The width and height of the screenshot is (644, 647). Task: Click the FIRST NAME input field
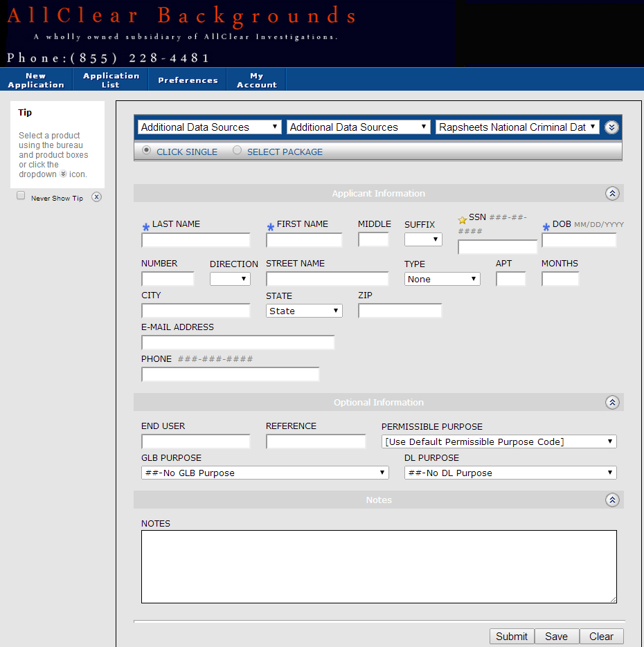(304, 240)
